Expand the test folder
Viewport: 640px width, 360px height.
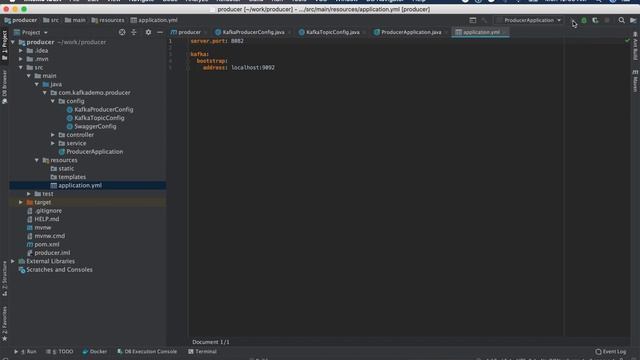click(29, 194)
